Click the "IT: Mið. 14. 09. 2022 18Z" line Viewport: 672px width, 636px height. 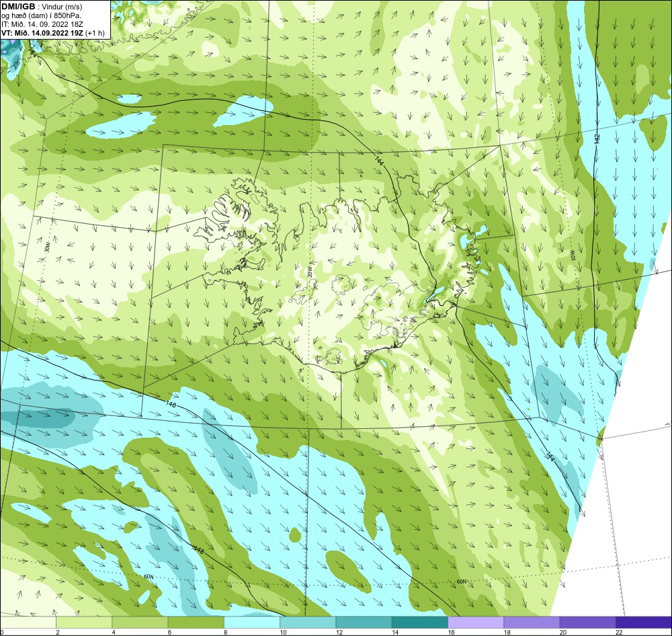point(42,24)
